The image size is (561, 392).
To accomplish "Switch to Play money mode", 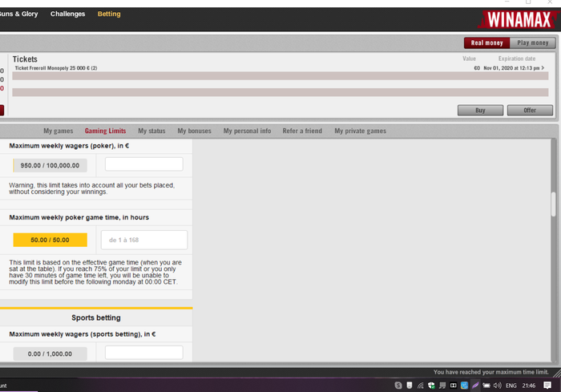I will tap(533, 43).
